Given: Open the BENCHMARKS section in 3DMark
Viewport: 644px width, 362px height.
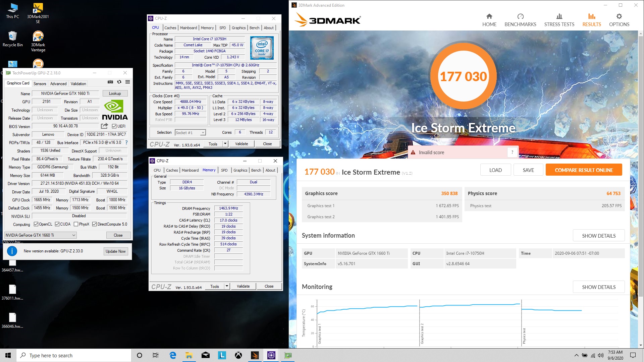Looking at the screenshot, I should [520, 20].
